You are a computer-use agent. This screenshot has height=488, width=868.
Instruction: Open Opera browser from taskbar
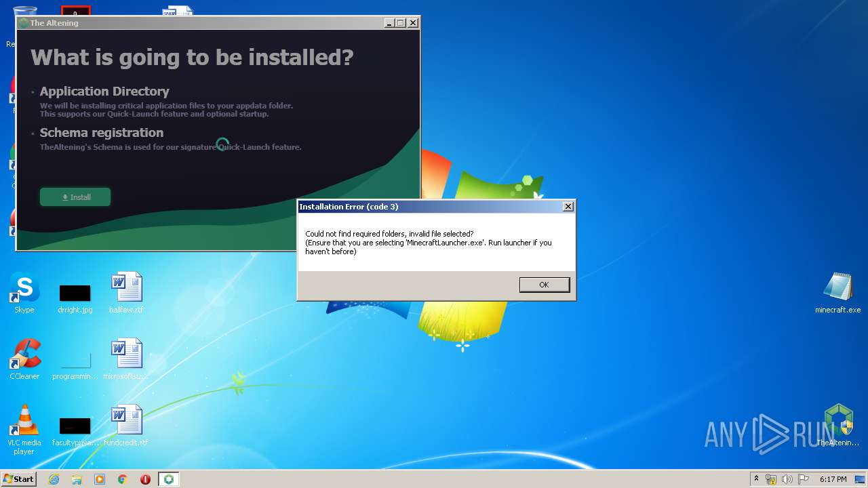tap(145, 479)
